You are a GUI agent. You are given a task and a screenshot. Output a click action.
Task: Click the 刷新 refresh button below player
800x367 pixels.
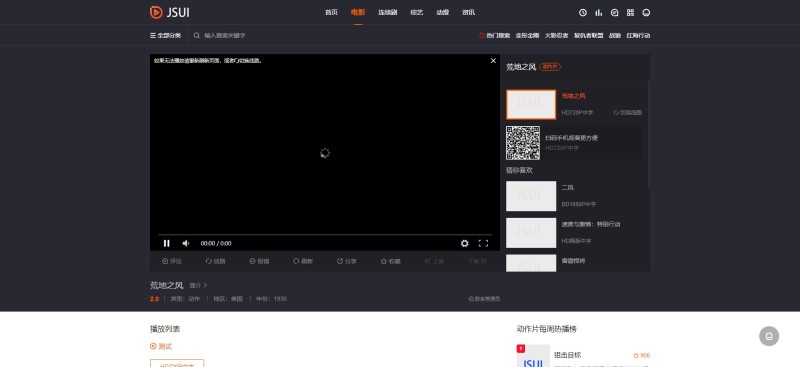(303, 261)
